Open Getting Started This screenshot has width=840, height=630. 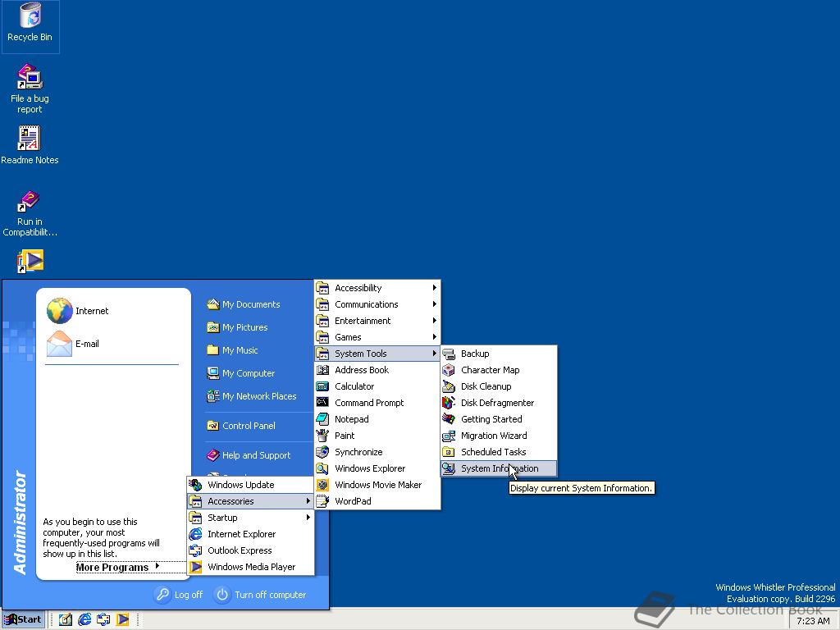(499, 419)
